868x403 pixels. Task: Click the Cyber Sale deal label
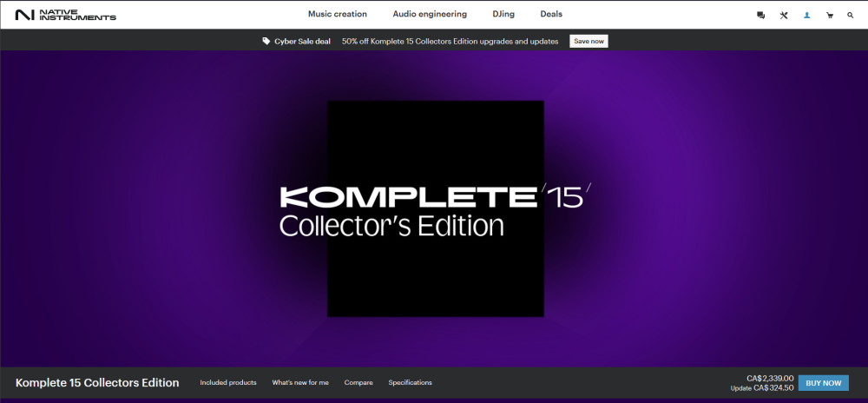(x=302, y=41)
